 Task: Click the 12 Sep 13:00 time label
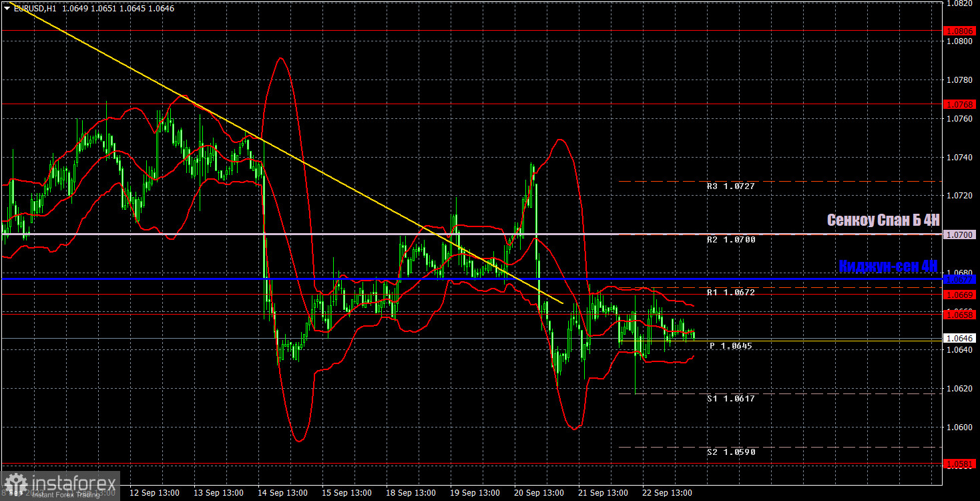click(156, 493)
